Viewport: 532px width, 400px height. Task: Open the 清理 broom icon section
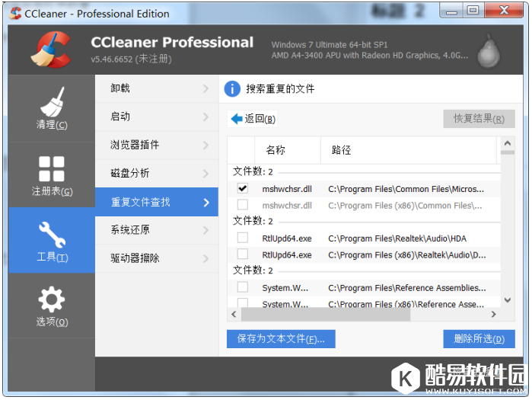point(51,107)
